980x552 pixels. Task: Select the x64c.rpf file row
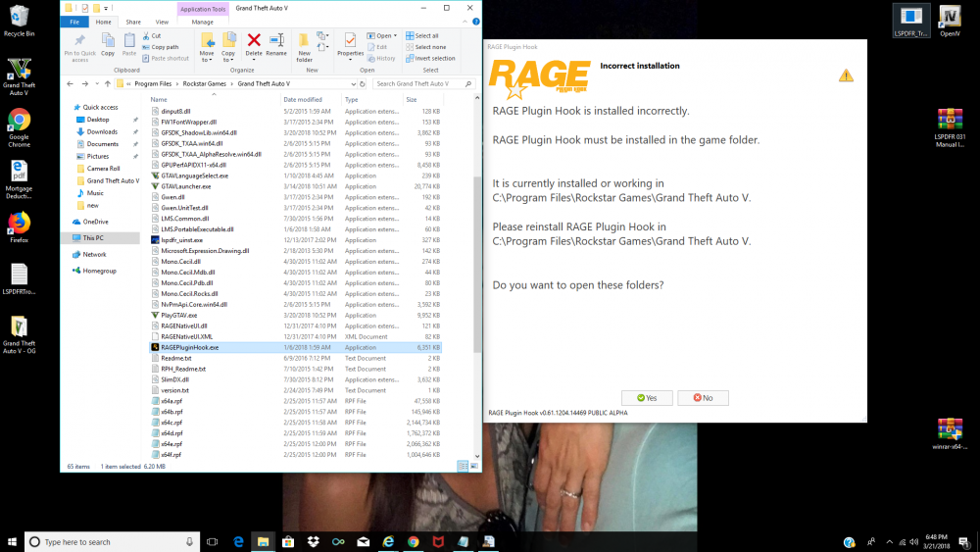(295, 423)
